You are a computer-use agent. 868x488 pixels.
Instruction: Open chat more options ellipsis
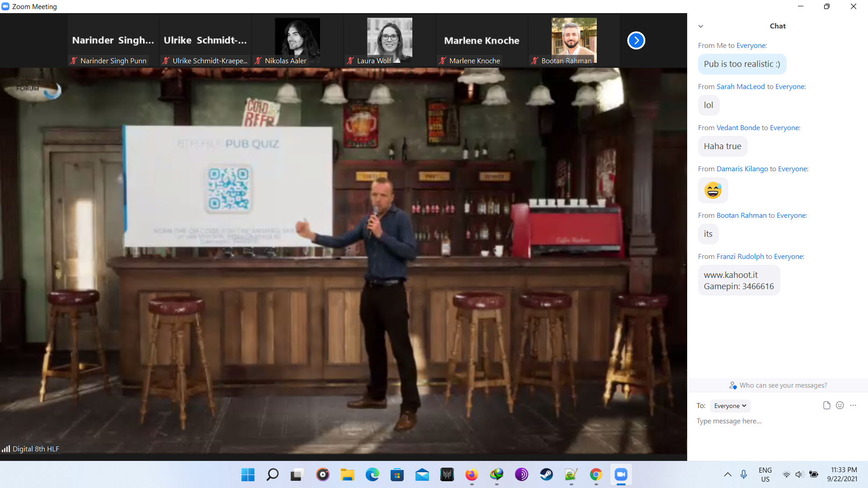tap(853, 405)
